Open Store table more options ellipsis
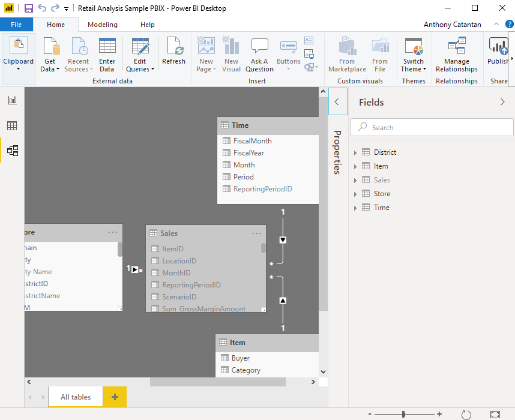Viewport: 515px width, 420px height. coord(113,232)
